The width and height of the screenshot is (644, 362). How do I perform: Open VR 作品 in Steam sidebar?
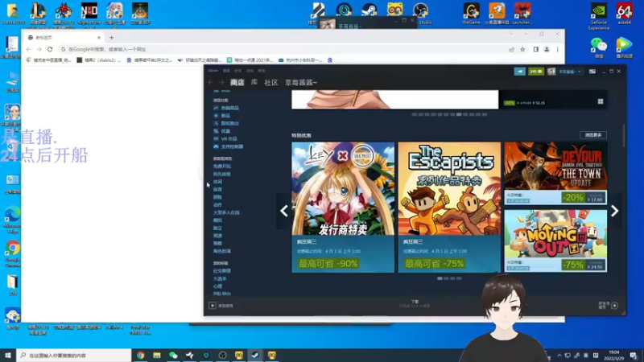[x=229, y=138]
